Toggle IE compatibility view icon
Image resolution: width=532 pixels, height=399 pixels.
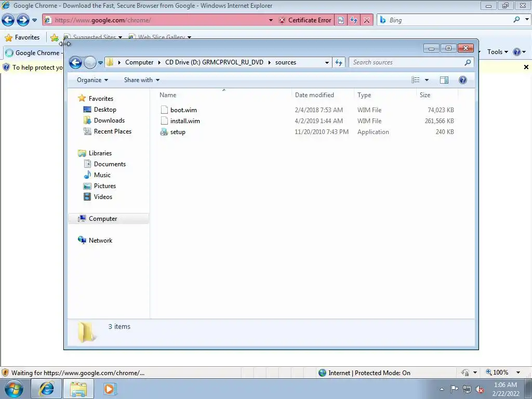click(341, 20)
